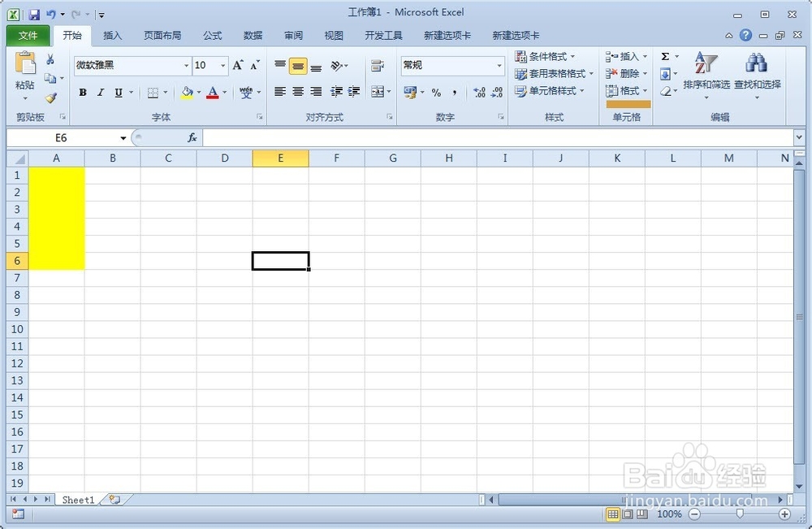The image size is (812, 529).
Task: Apply fill color paint bucket
Action: coord(187,93)
